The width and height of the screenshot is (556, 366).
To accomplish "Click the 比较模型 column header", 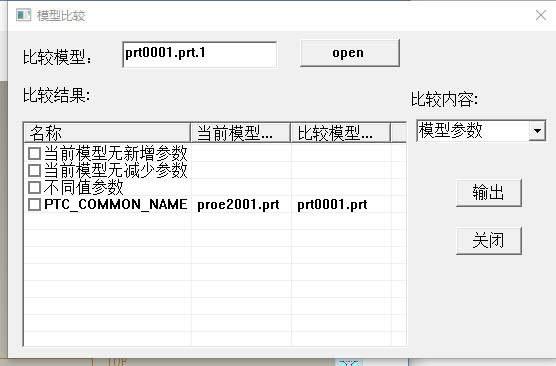I will pyautogui.click(x=341, y=133).
